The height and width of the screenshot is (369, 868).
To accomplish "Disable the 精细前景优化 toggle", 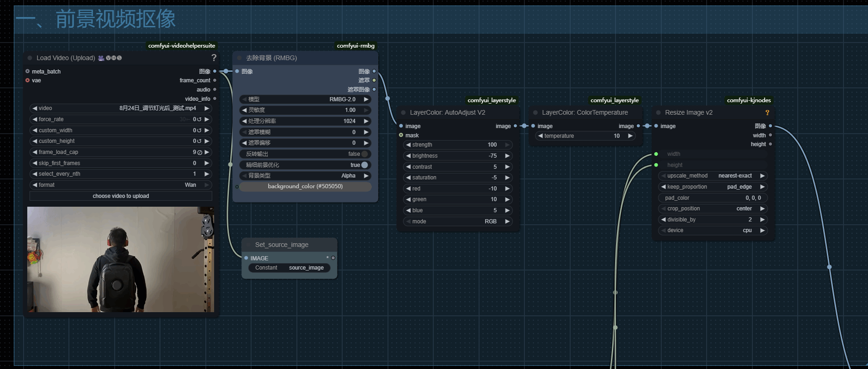I will pos(364,165).
